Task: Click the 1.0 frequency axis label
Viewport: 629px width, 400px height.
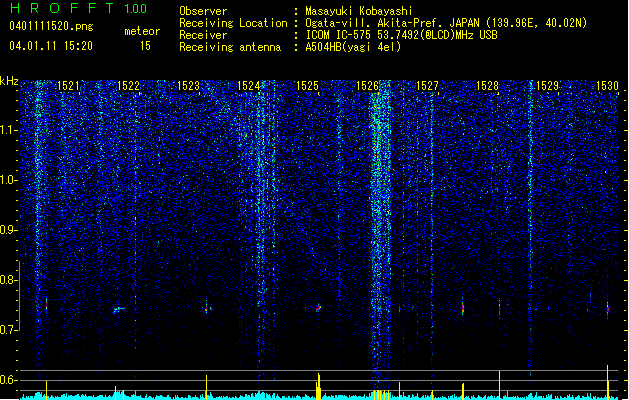Action: (8, 180)
